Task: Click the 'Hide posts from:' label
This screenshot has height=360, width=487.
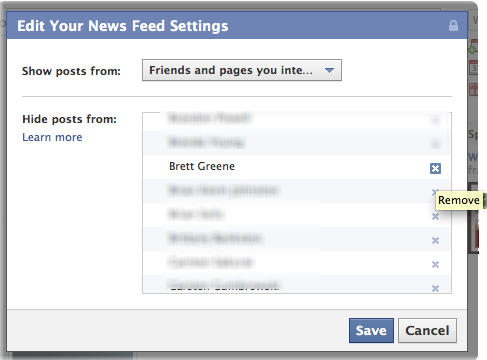Action: [x=69, y=119]
